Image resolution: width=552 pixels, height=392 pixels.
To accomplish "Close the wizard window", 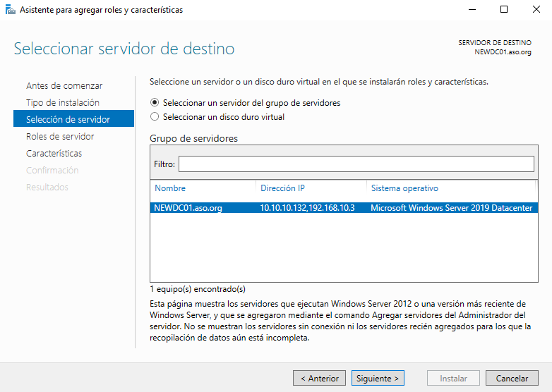I will [536, 10].
